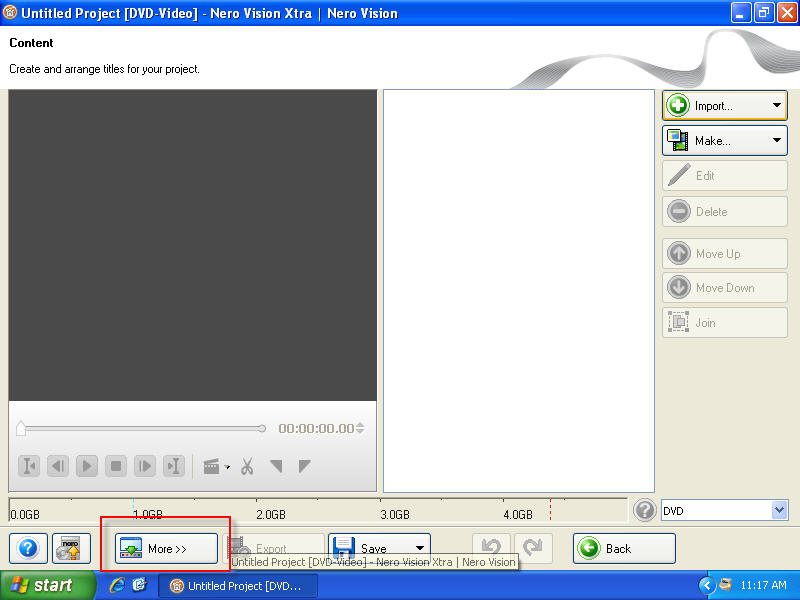This screenshot has width=800, height=600.
Task: Jump to the start of the video
Action: tap(29, 466)
